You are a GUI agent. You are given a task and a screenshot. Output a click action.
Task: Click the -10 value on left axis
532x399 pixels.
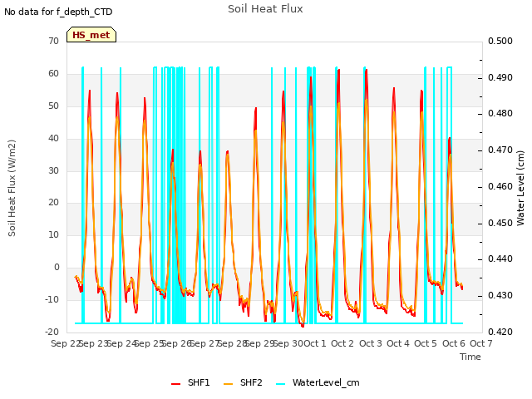pyautogui.click(x=52, y=299)
